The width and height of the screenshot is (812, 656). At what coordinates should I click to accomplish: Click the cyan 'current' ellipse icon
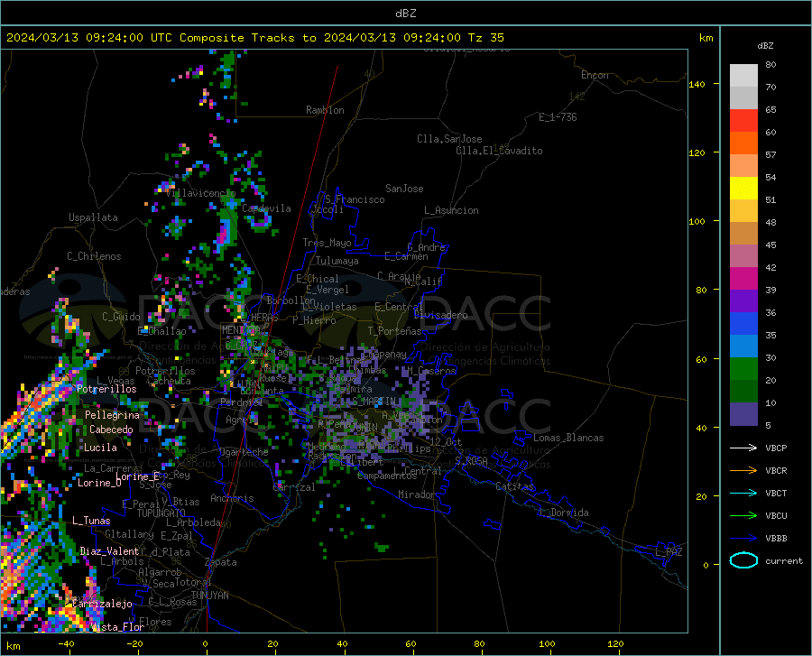pyautogui.click(x=743, y=560)
